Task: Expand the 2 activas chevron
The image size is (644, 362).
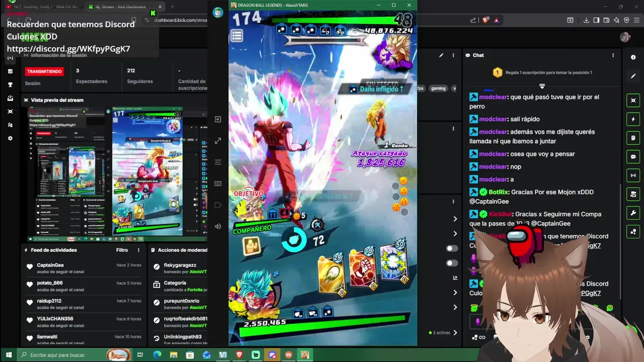Action: [x=455, y=332]
